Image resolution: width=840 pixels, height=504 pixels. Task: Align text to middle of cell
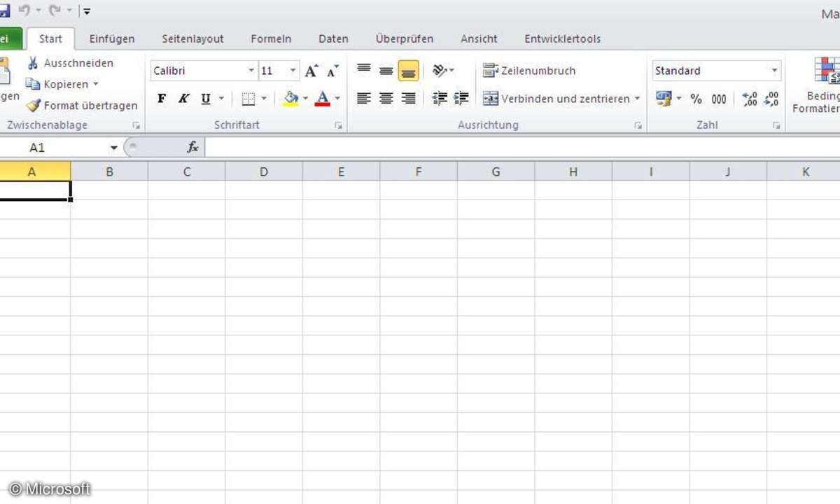386,70
